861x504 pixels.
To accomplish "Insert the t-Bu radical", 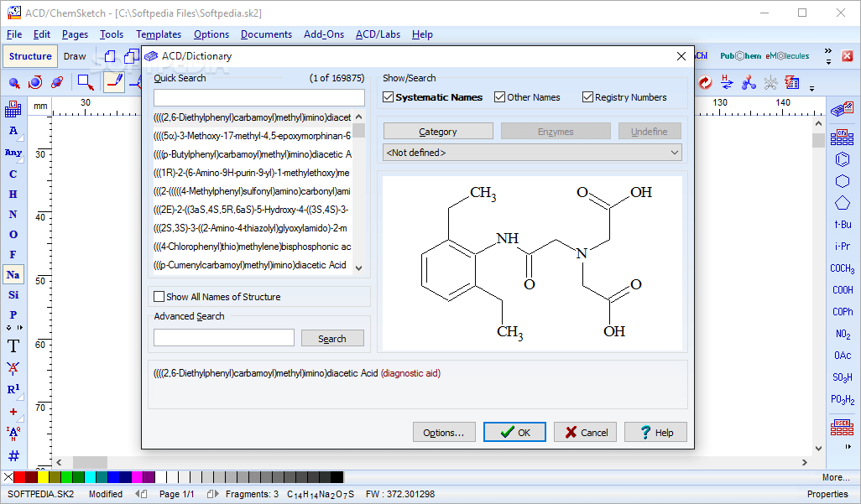I will pyautogui.click(x=843, y=225).
